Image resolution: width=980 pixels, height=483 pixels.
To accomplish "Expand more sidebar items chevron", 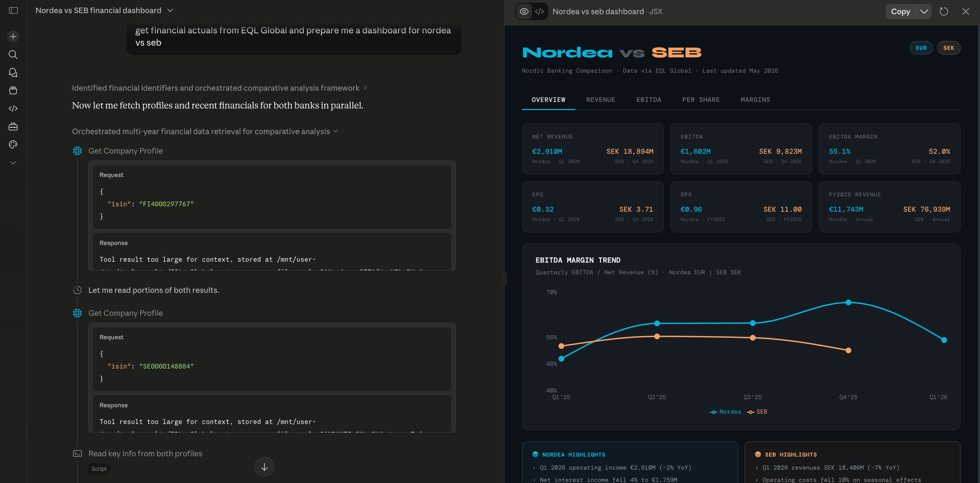I will pos(13,163).
